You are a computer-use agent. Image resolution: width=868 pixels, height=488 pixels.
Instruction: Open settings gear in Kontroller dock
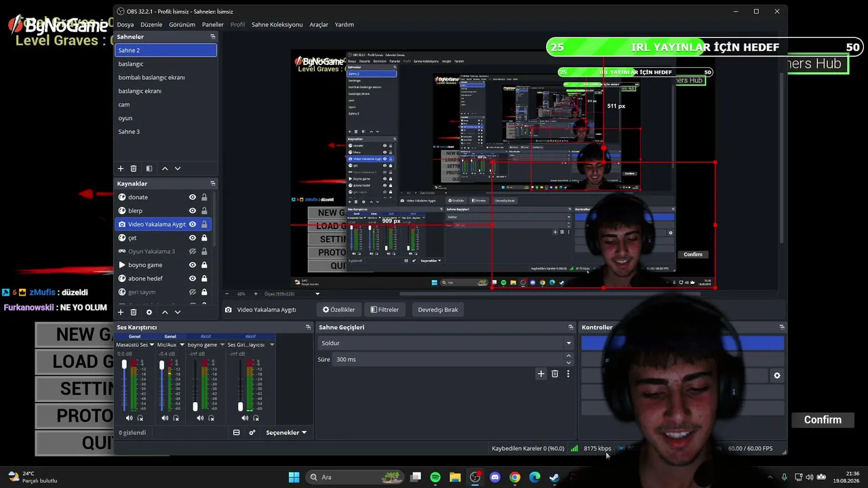tap(777, 375)
